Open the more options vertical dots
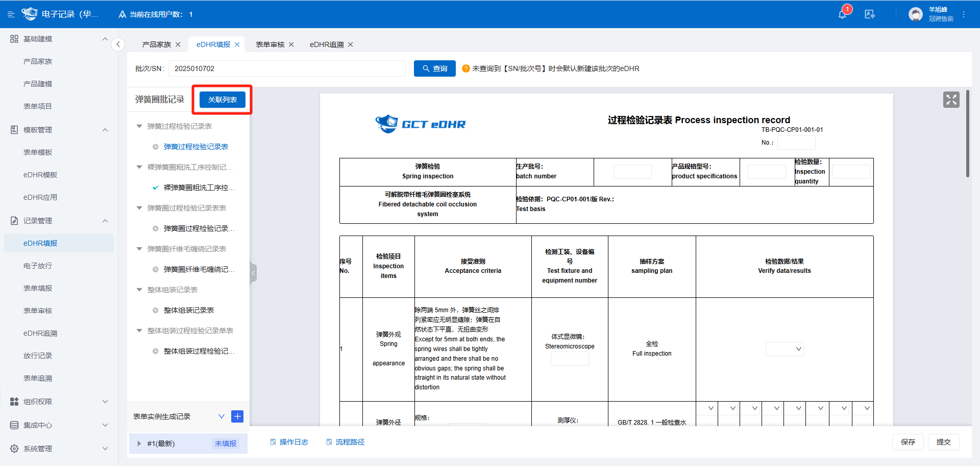 point(964,14)
